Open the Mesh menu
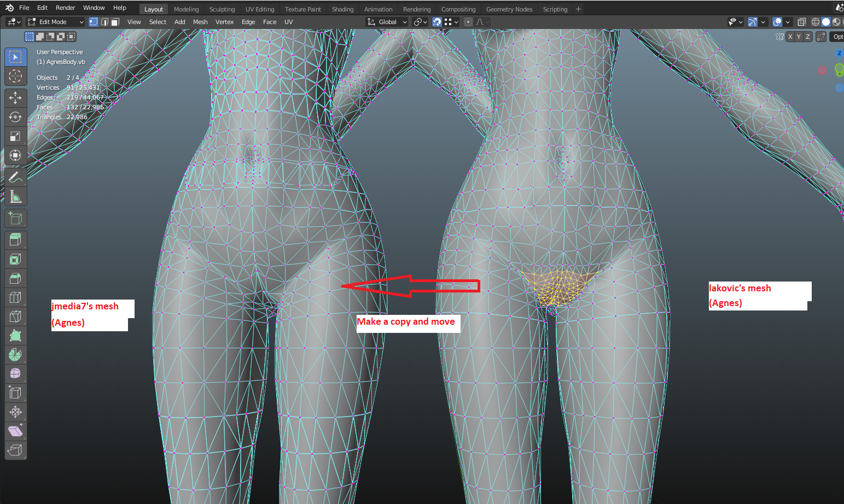 (x=200, y=22)
